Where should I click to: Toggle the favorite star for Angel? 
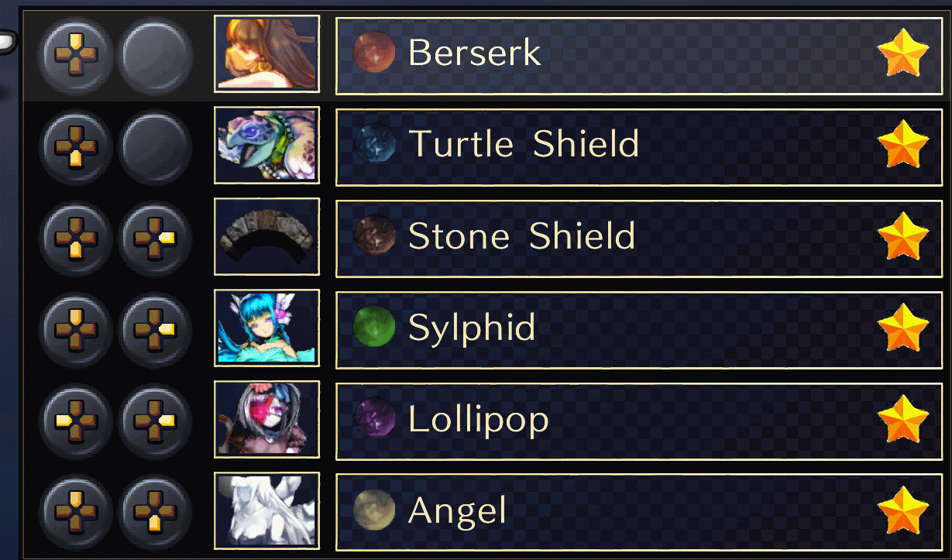[902, 510]
